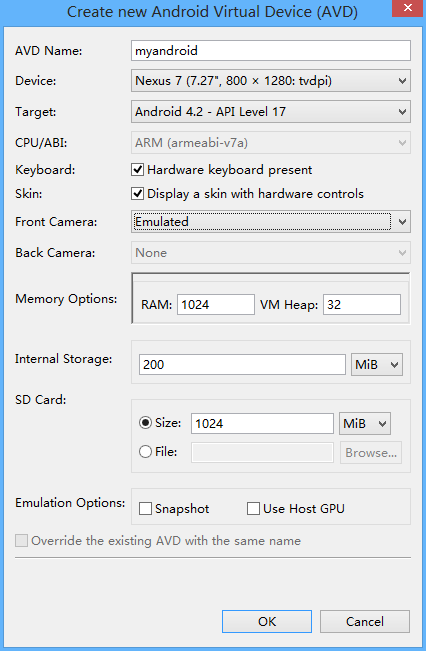Click the SD Card: label
The width and height of the screenshot is (426, 651).
click(41, 399)
